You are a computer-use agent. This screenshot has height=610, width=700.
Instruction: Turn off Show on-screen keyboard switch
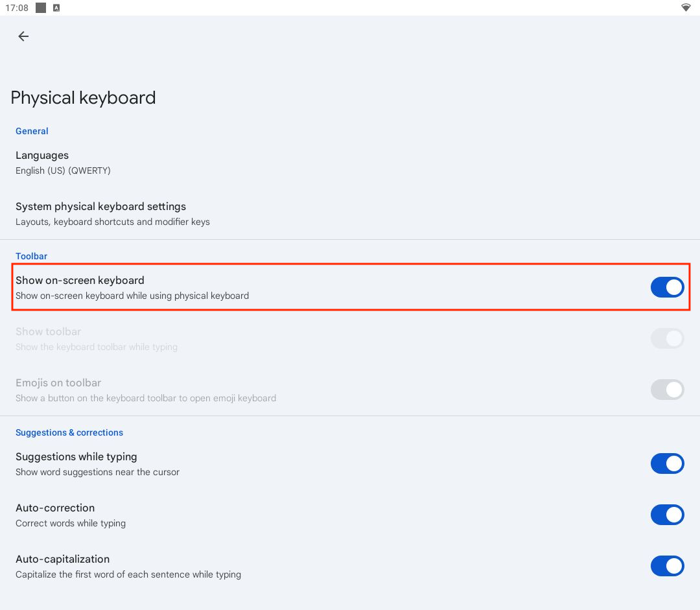click(667, 287)
